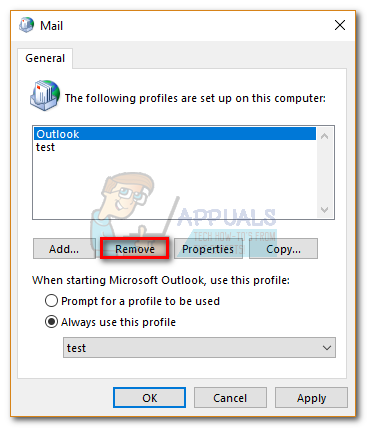Close the Mail dialog window
Viewport: 367px width, 428px height.
[340, 25]
